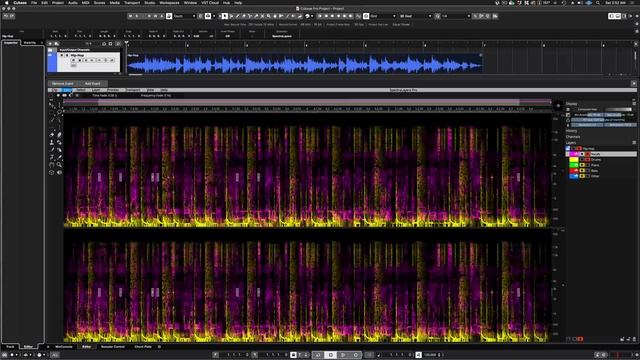Click the Piano layer green swatch
This screenshot has width=640, height=360.
point(574,165)
